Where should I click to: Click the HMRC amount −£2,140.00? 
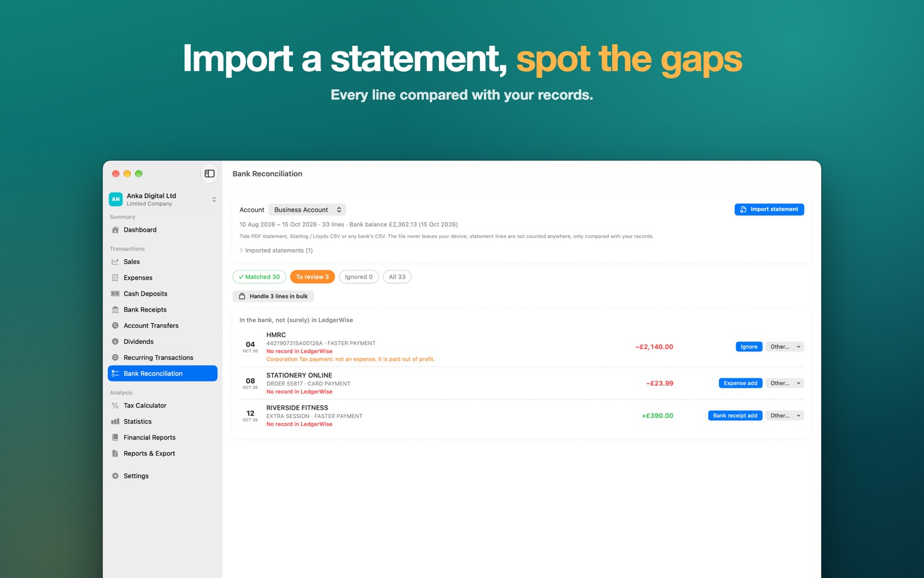[x=654, y=347]
